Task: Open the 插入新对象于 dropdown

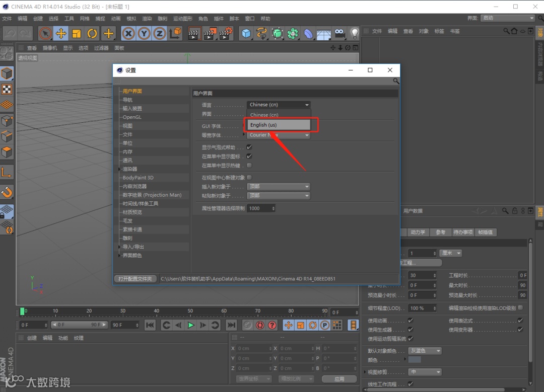Action: click(279, 187)
